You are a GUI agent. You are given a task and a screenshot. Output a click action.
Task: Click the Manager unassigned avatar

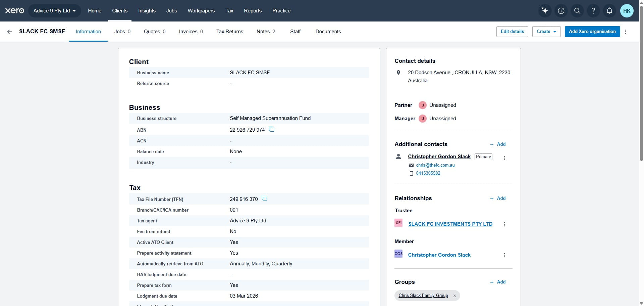(423, 119)
